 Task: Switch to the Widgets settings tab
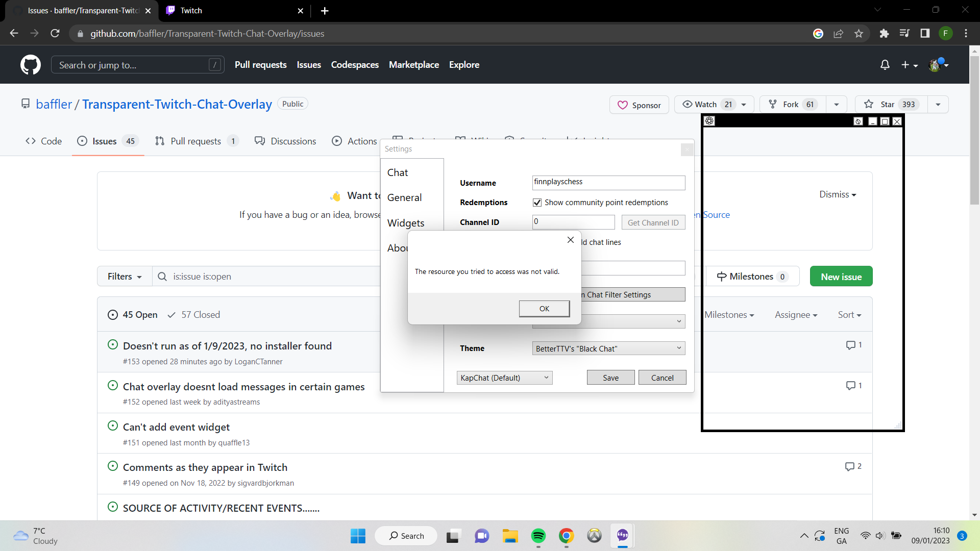coord(406,223)
